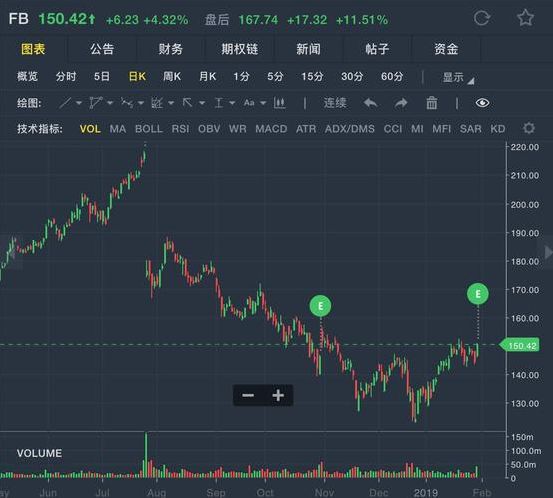Enable the MFI indicator
Viewport: 553px width, 498px height.
[x=442, y=129]
